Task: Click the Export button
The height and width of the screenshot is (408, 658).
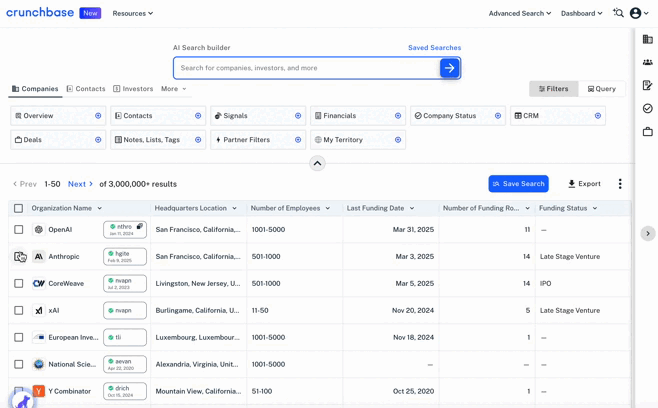Action: 584,184
